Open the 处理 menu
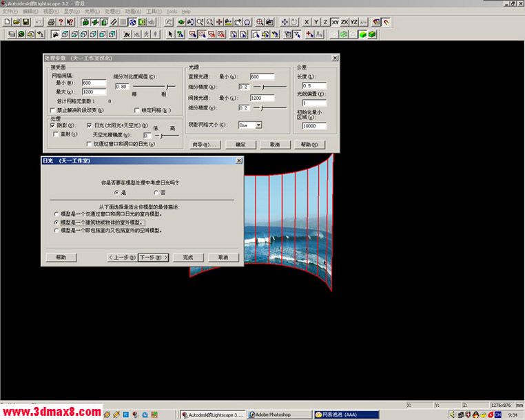525x420 pixels. 112,12
